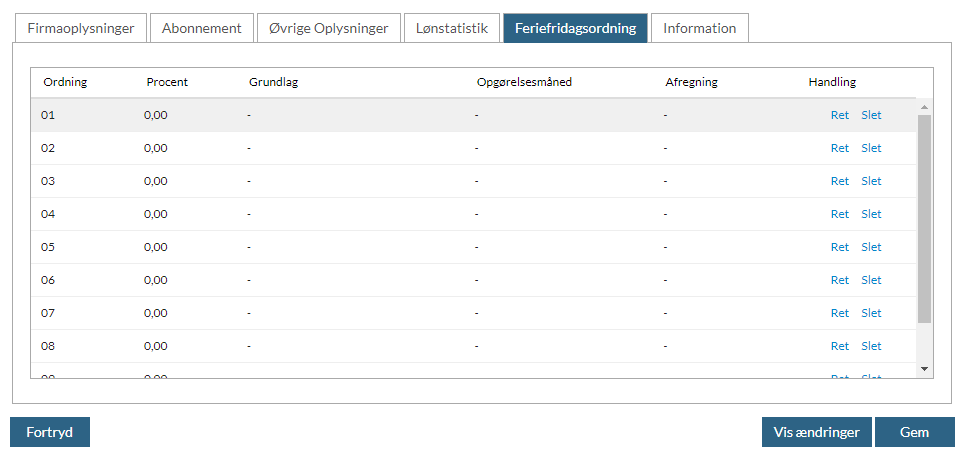
Task: Switch to the Firmaoplysninger tab
Action: [x=81, y=28]
